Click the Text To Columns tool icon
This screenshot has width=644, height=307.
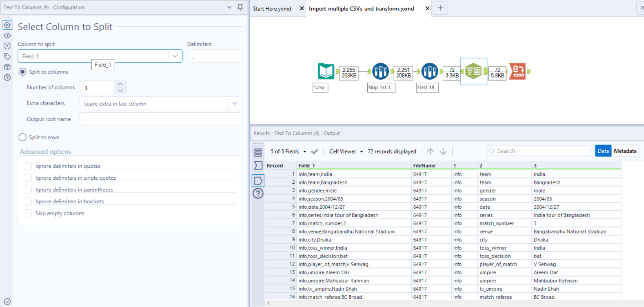click(473, 71)
